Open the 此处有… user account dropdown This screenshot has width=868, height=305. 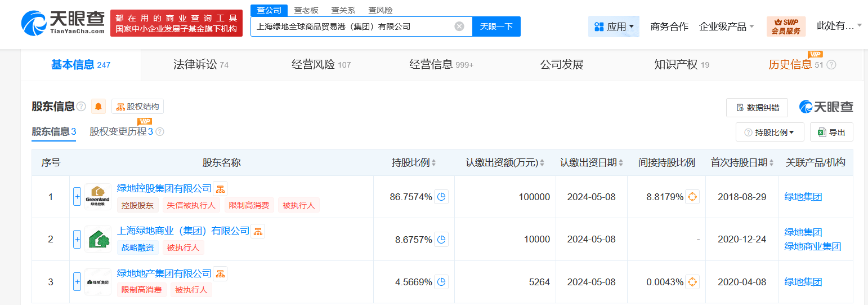[x=839, y=25]
